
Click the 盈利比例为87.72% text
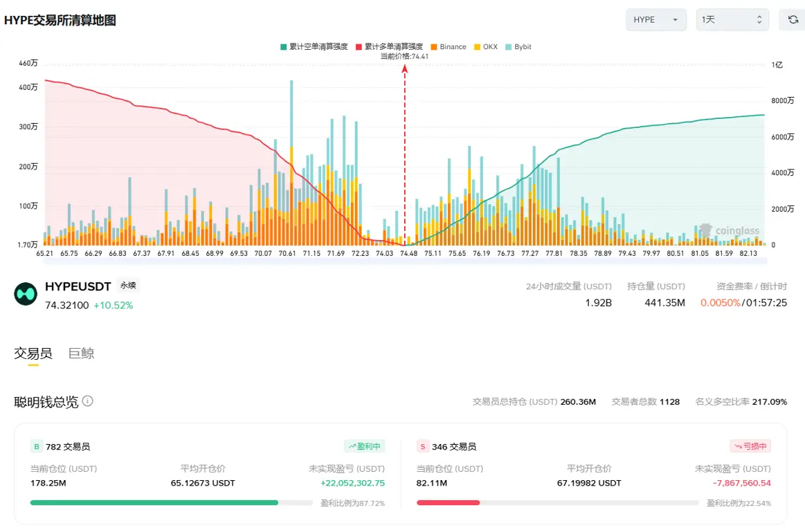(353, 503)
